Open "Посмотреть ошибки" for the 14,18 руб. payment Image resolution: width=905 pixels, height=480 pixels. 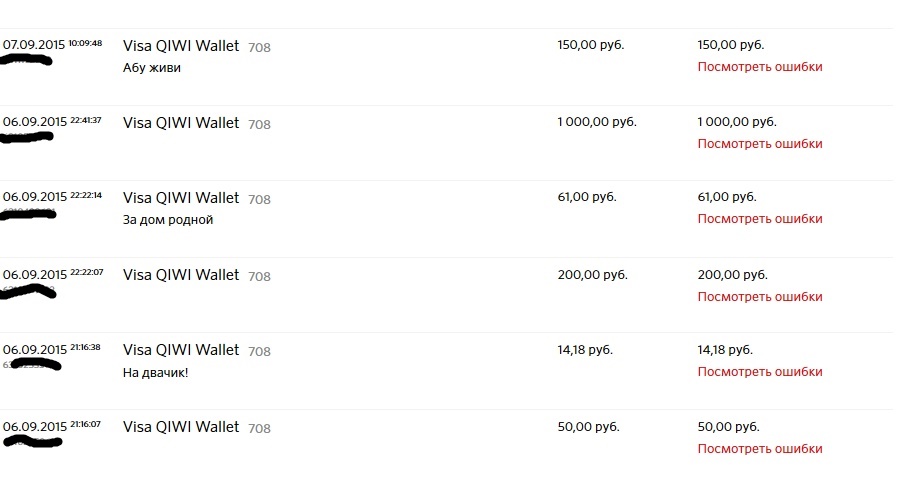pyautogui.click(x=760, y=372)
